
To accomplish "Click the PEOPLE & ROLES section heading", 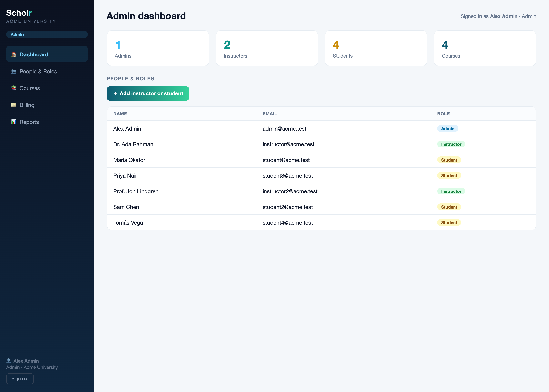I will coord(130,79).
